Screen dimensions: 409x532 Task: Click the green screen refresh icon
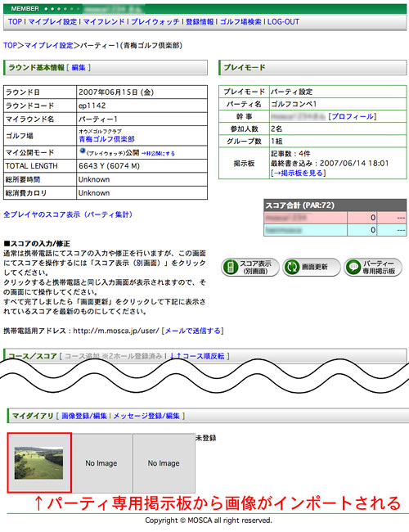[291, 268]
